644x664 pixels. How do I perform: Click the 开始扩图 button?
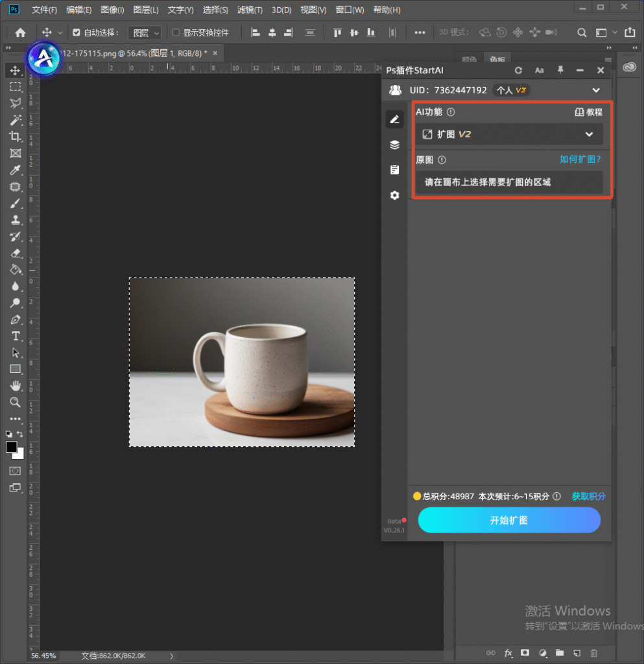point(509,521)
